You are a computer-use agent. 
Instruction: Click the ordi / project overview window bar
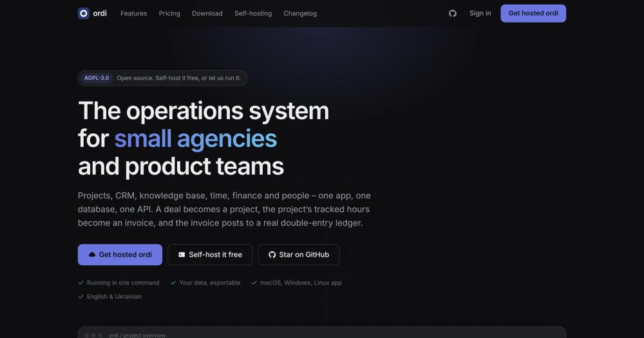(x=321, y=333)
